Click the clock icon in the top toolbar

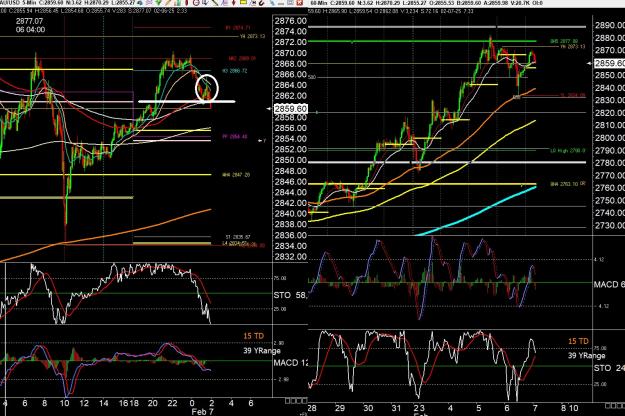pyautogui.click(x=196, y=2)
